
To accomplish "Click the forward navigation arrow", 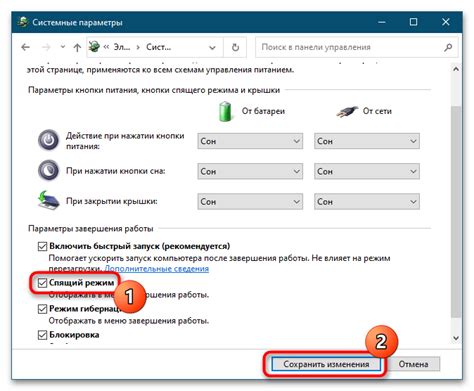I will coord(46,47).
